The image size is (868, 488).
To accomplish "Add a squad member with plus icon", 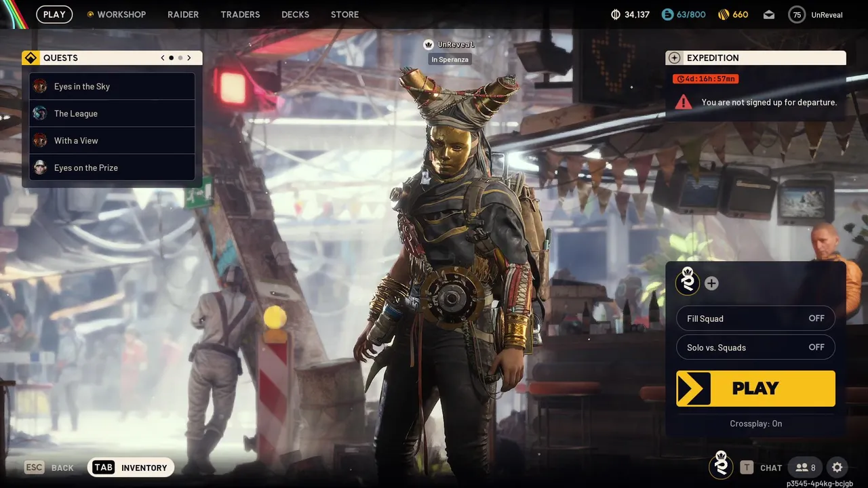I will [x=711, y=283].
